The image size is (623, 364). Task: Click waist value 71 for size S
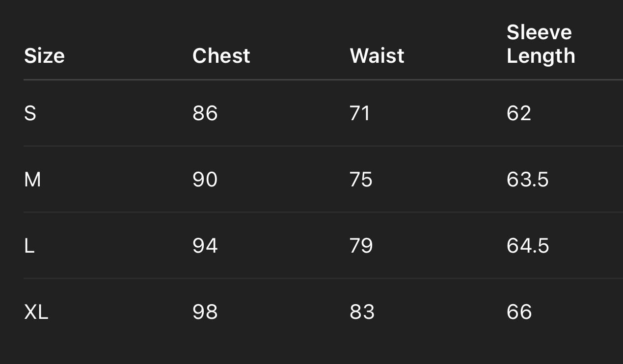[359, 113]
